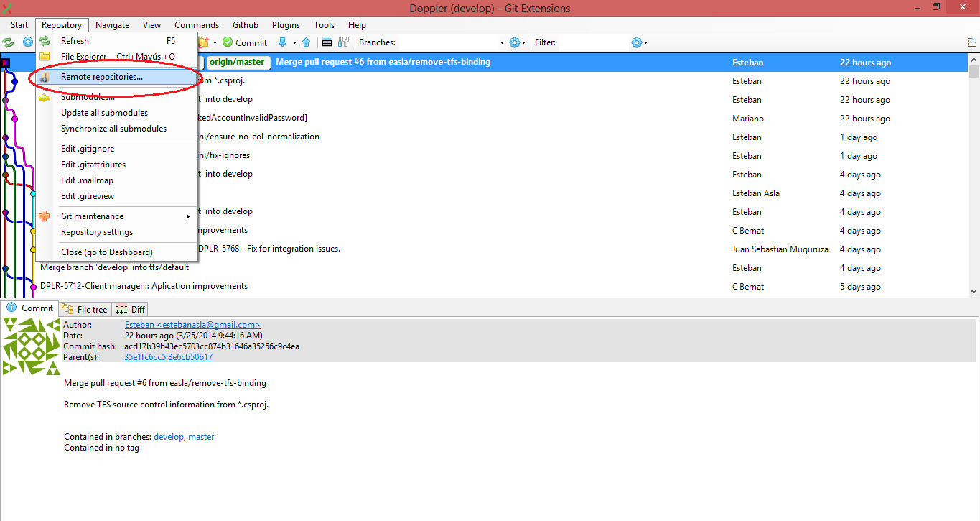Click the Remote repositories menu icon

(45, 77)
